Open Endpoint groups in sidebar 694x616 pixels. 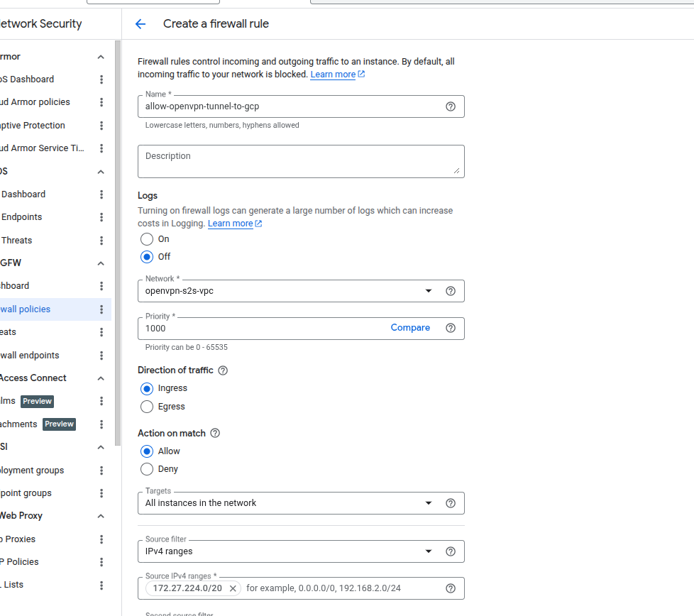click(x=26, y=493)
